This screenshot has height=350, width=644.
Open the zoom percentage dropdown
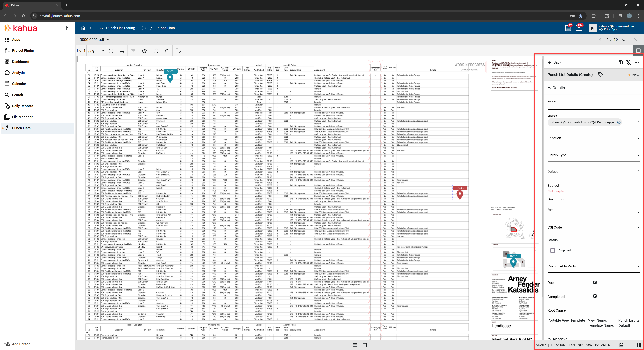point(103,51)
